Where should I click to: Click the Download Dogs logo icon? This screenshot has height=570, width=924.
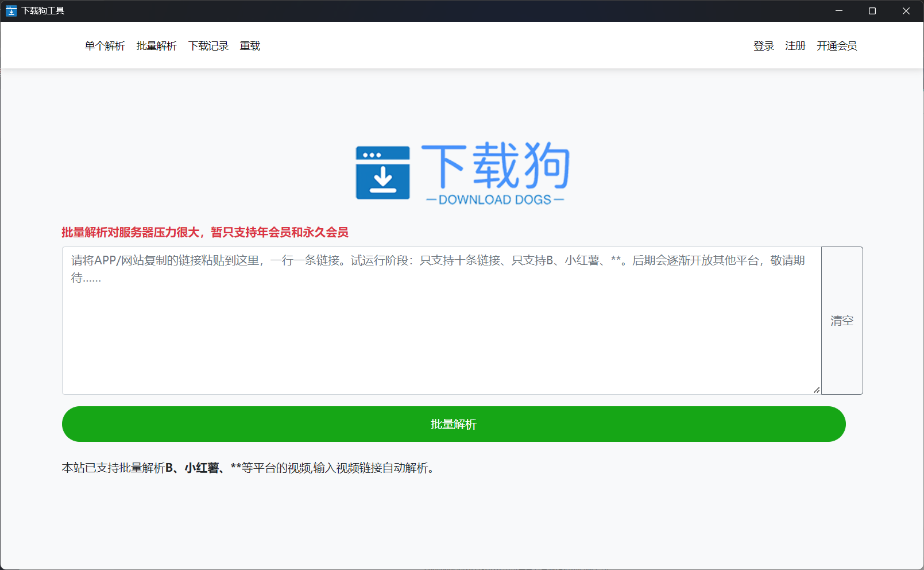click(382, 172)
